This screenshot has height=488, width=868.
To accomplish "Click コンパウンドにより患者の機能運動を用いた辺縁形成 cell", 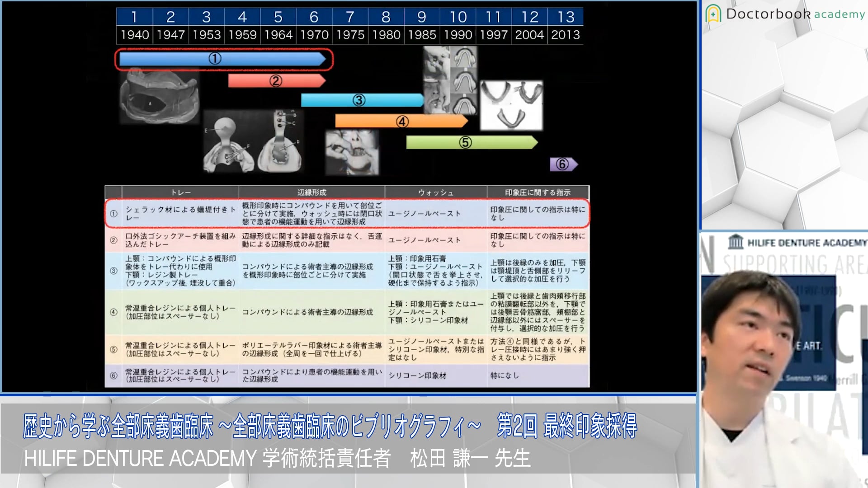I will coord(311,375).
